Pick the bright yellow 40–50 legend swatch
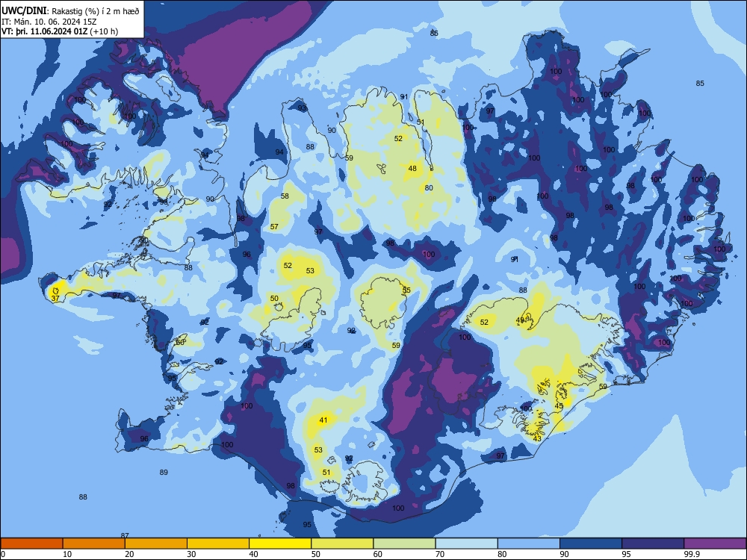747x560 pixels. (x=280, y=544)
